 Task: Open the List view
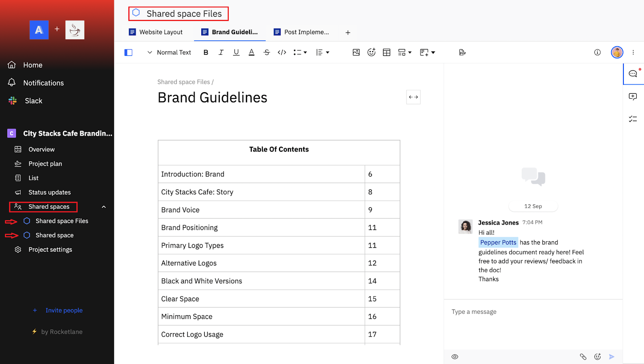tap(27, 178)
